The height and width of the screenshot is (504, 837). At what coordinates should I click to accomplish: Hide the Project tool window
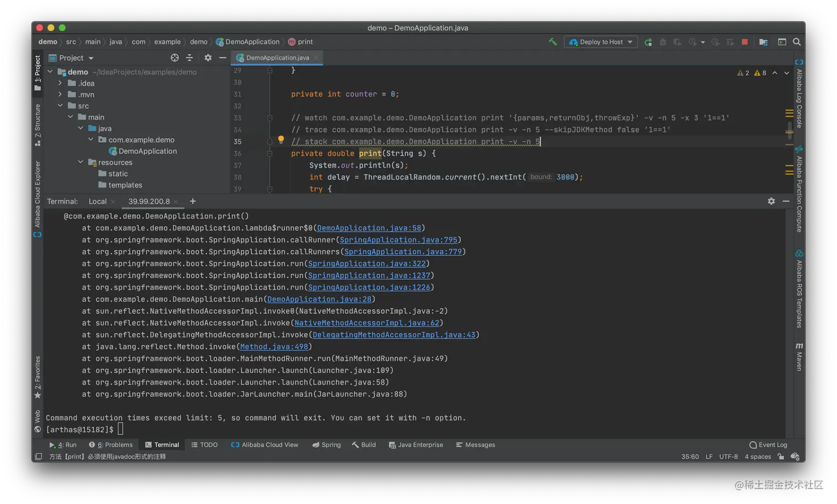[223, 58]
